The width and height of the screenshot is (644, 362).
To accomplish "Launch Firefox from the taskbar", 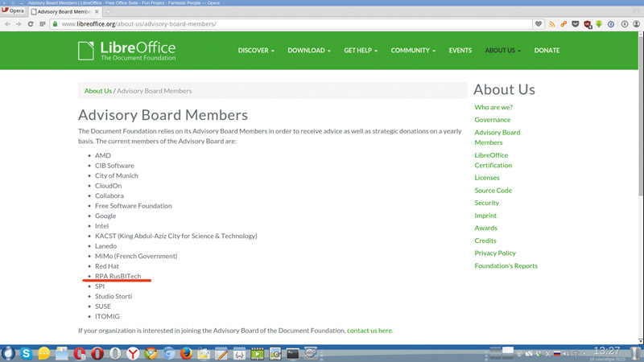I will click(186, 353).
